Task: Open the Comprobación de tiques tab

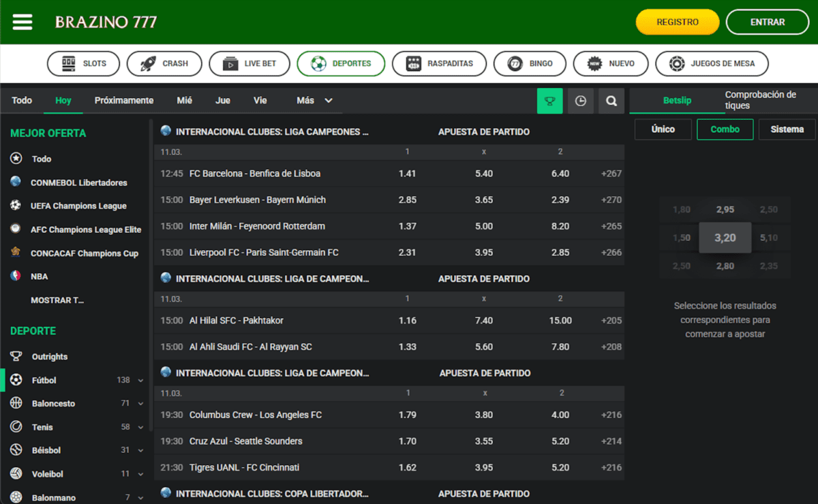Action: click(760, 100)
